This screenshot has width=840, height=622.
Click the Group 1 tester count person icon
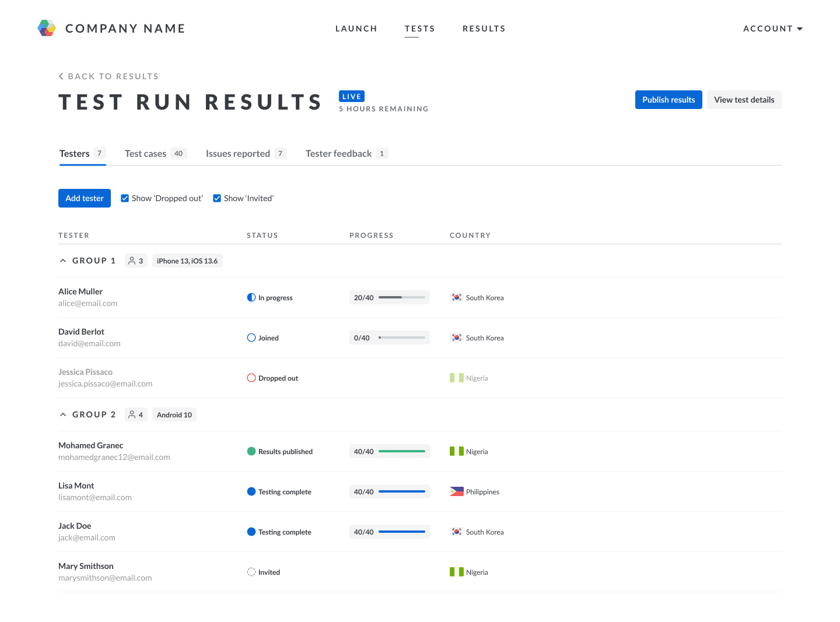[132, 261]
